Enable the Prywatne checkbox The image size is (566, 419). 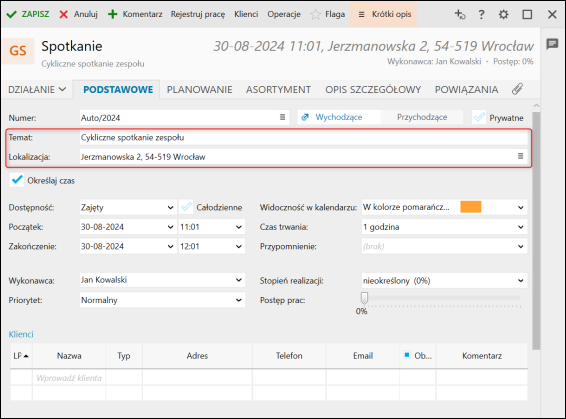[479, 117]
